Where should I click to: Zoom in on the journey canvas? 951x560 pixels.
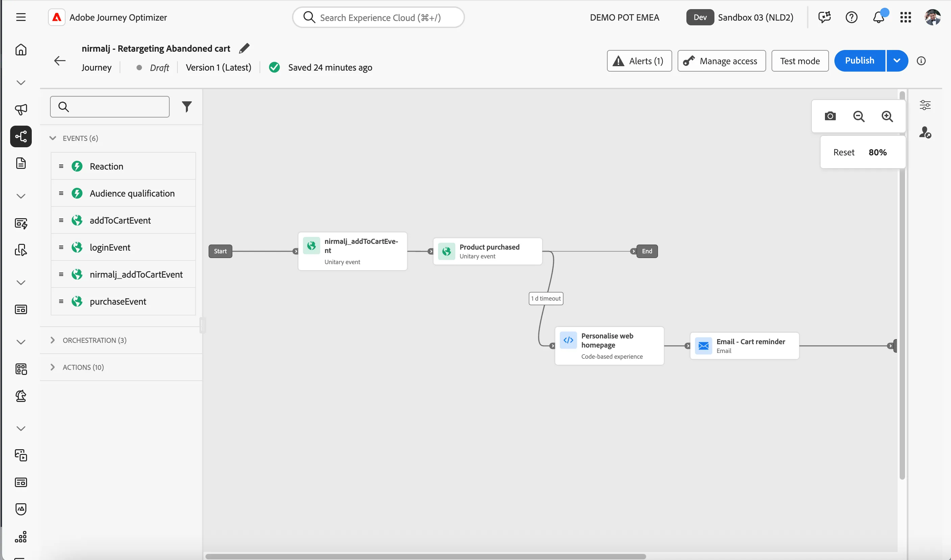(887, 116)
